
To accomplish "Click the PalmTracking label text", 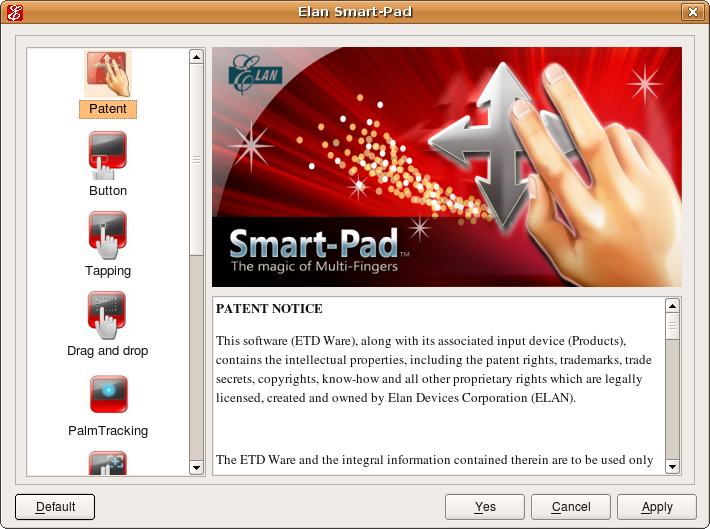I will coord(108,430).
